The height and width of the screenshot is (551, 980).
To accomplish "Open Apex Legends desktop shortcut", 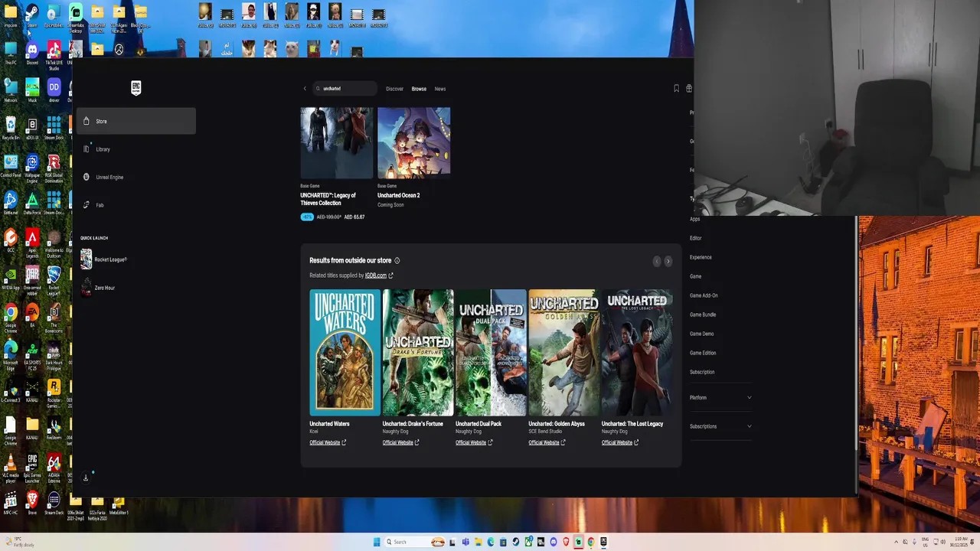I will coord(32,243).
